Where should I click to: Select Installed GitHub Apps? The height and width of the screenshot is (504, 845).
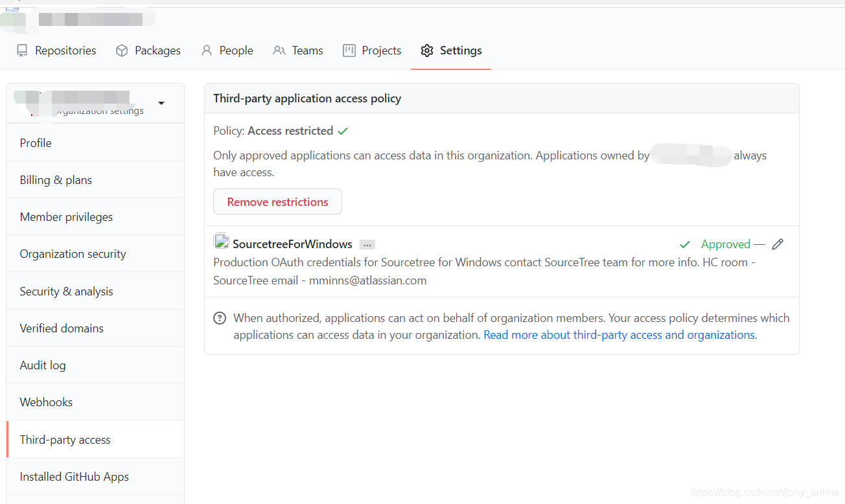(x=74, y=476)
